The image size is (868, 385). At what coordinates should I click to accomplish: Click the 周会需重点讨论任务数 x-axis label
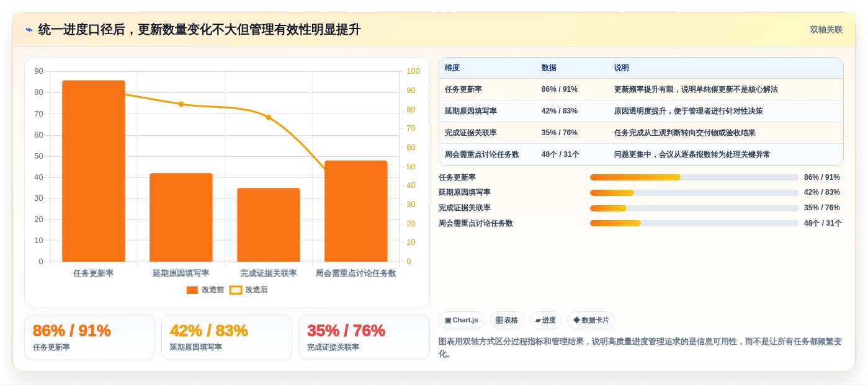tap(356, 273)
